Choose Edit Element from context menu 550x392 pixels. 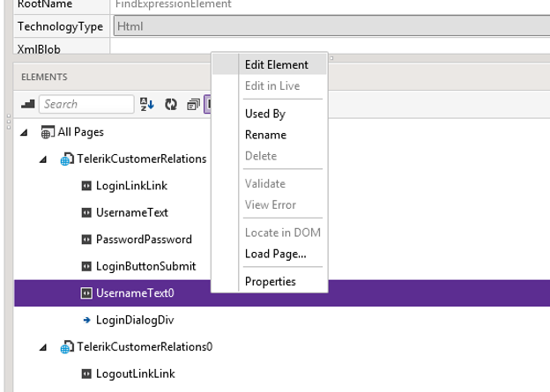pyautogui.click(x=276, y=64)
